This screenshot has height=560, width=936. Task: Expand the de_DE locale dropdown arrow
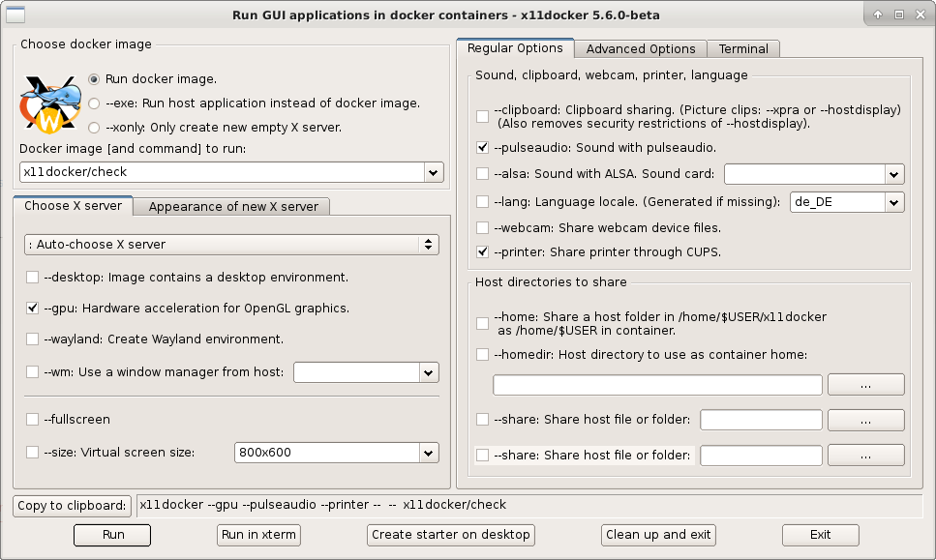[x=893, y=202]
